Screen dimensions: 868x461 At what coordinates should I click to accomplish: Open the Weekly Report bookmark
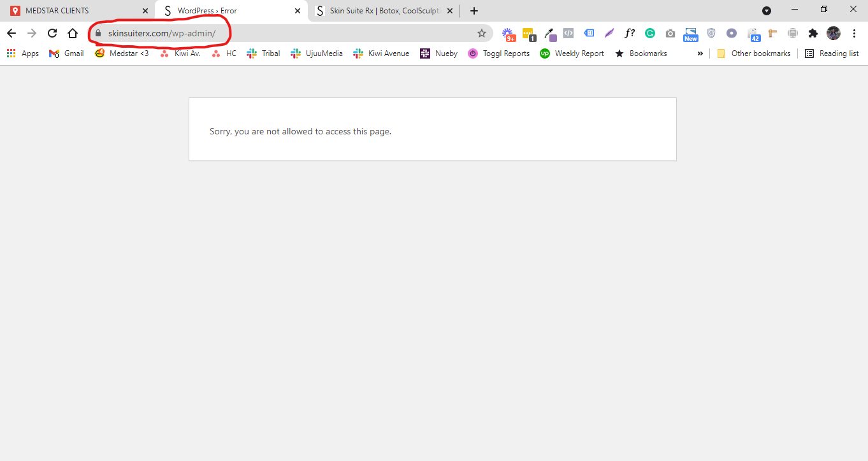(572, 53)
